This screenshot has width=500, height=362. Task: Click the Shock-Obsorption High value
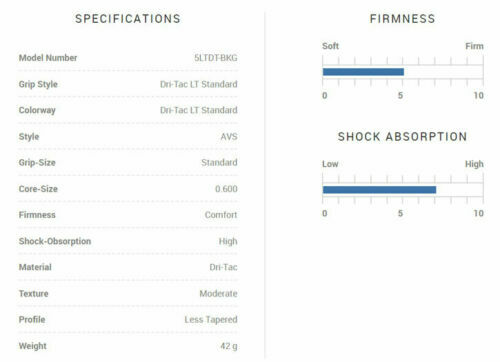228,241
